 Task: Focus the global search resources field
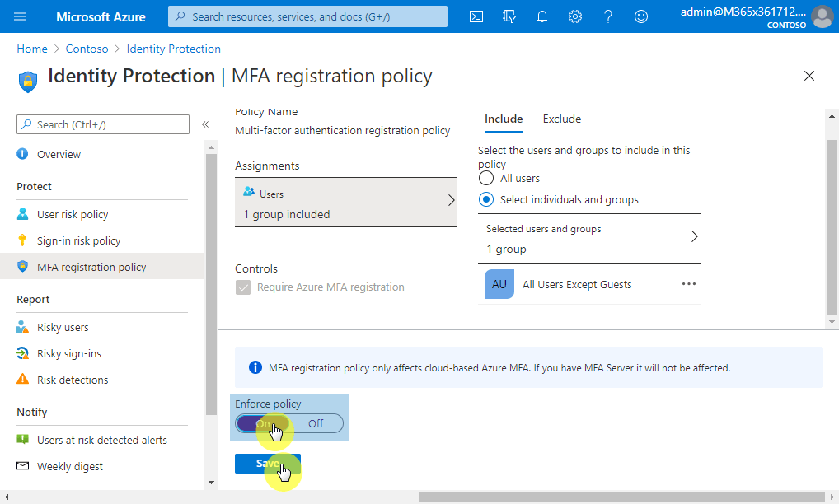(307, 16)
